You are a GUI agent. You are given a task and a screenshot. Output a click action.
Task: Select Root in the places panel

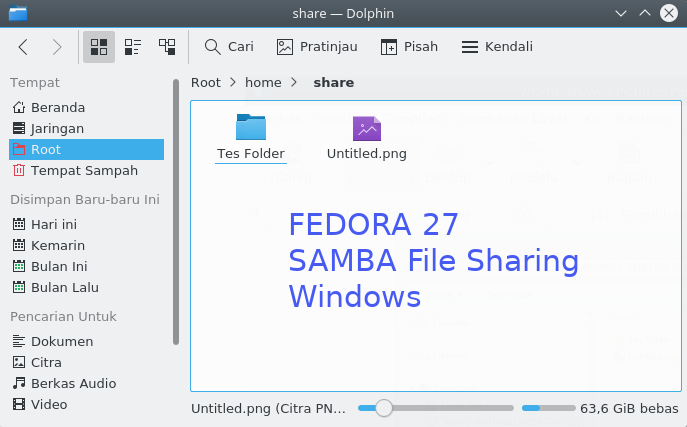[86, 149]
